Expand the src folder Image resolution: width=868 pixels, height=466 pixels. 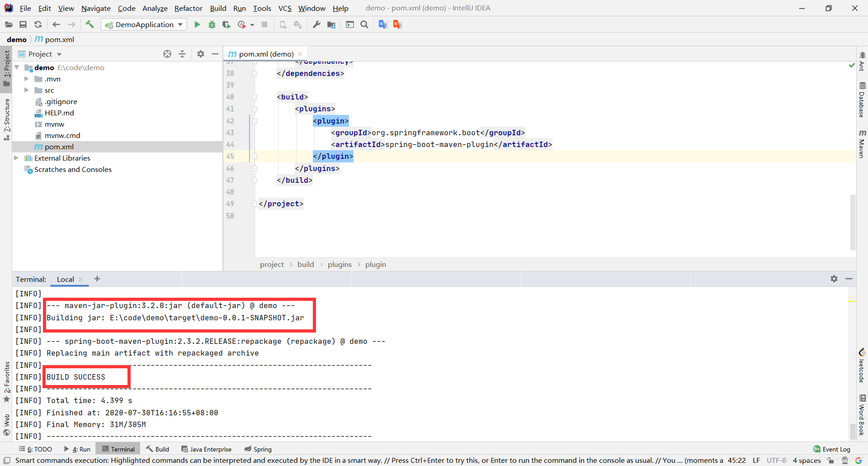click(x=27, y=90)
